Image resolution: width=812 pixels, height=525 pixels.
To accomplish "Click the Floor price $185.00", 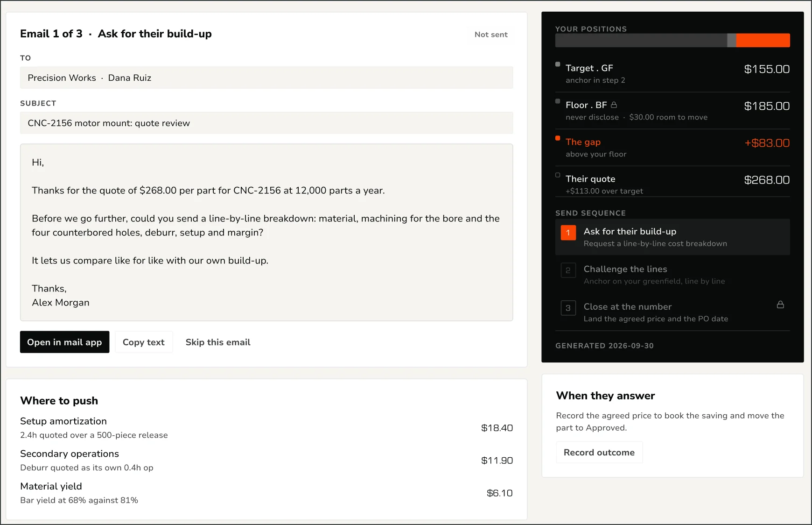I will [x=767, y=106].
